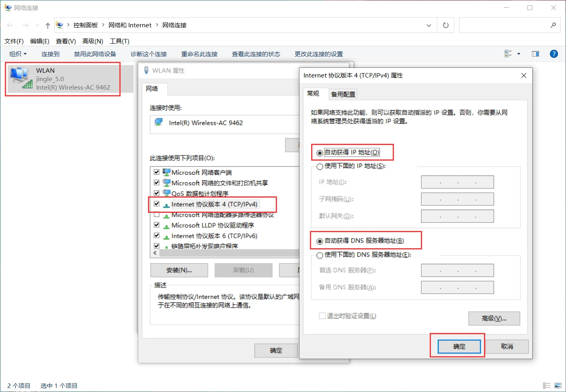
Task: Click the Intel Wireless-AC 9462 adapter icon
Action: click(x=159, y=122)
